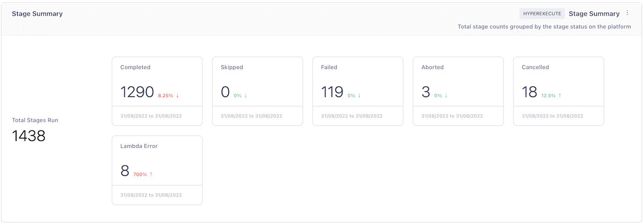Click the Cancelled count 18
This screenshot has height=224, width=644.
530,93
